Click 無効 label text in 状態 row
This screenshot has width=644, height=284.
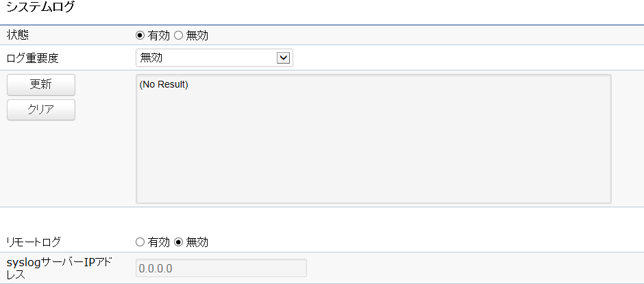(197, 36)
